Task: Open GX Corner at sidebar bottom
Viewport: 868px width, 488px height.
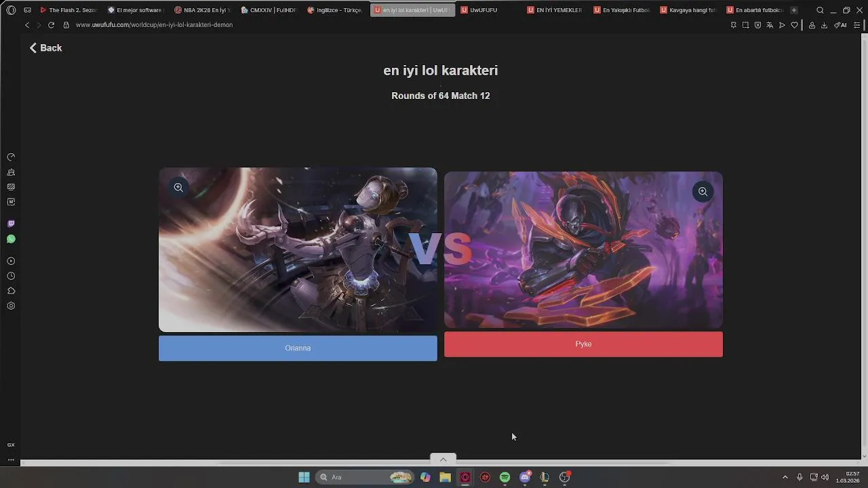Action: 11,445
